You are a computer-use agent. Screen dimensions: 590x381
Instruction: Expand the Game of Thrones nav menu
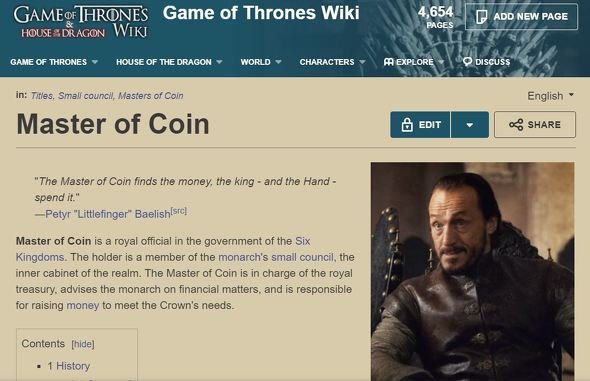pyautogui.click(x=54, y=62)
